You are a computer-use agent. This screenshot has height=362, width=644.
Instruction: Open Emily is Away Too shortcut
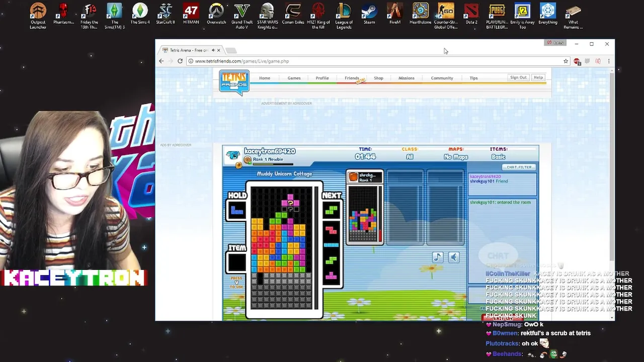point(522,16)
